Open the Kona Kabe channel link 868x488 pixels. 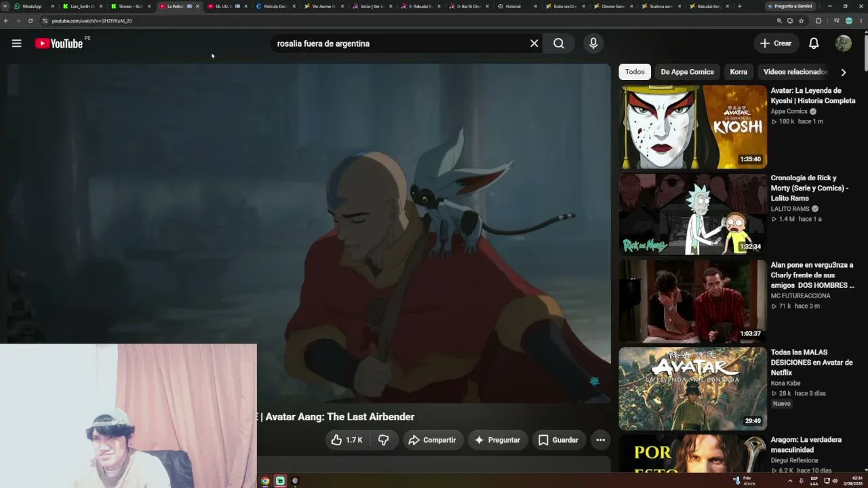785,383
